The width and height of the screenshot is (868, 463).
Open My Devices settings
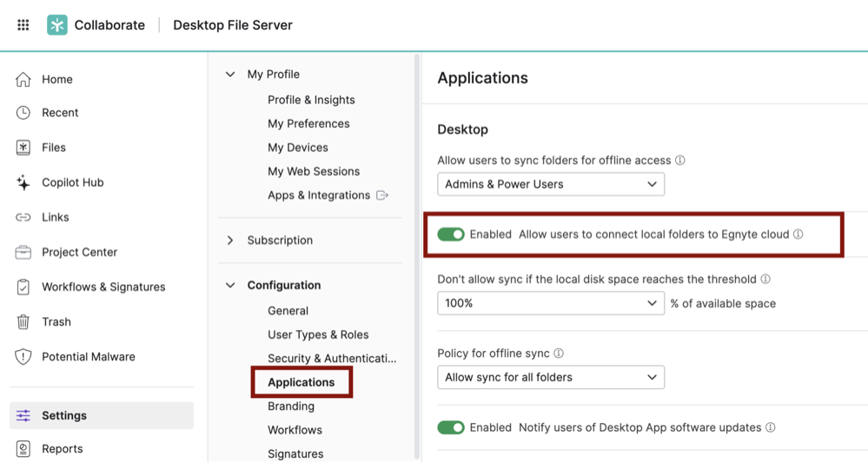[x=298, y=148]
